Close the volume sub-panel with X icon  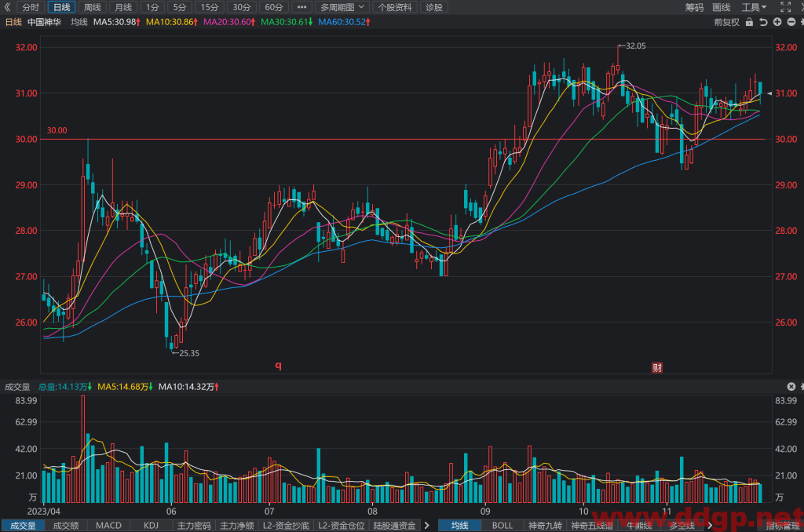tap(791, 386)
